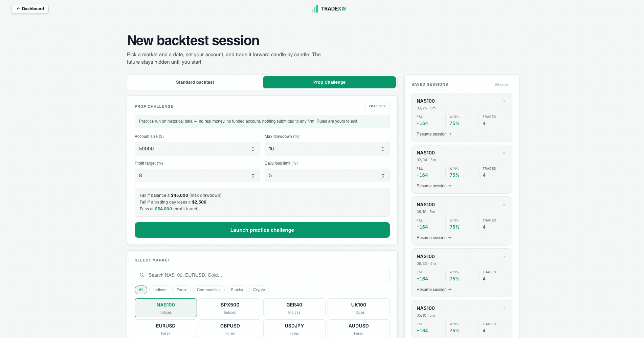This screenshot has width=644, height=338.
Task: Click the market search box
Action: click(262, 275)
